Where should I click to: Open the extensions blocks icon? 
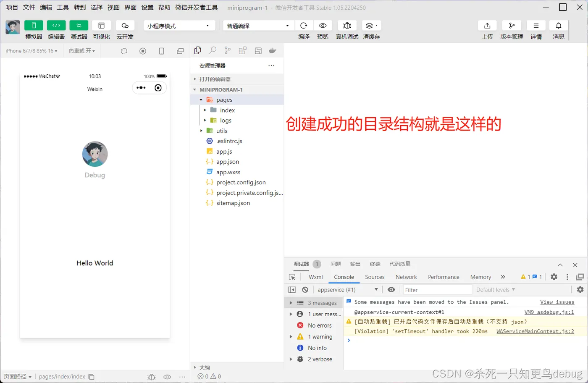pyautogui.click(x=243, y=50)
